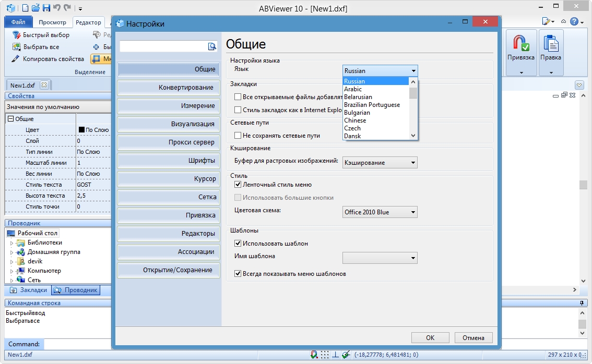The width and height of the screenshot is (592, 364).
Task: Enable Не сохранять сетевые пути checkbox
Action: coord(238,136)
